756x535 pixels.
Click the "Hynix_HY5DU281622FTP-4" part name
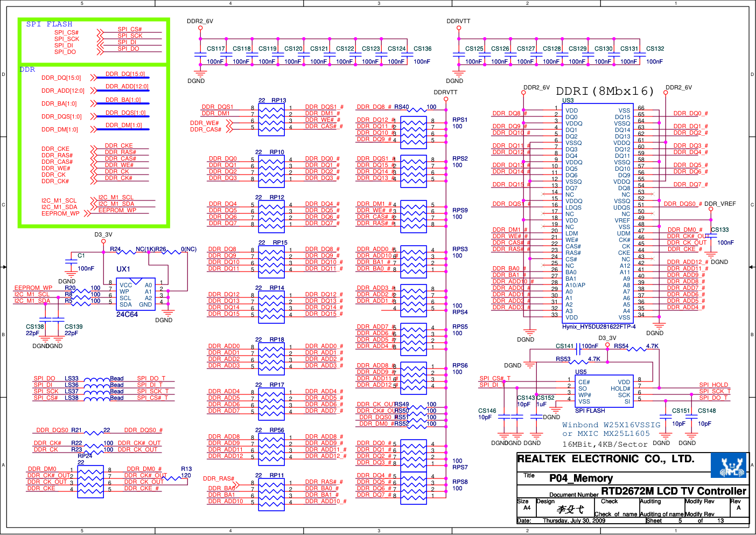coord(599,326)
